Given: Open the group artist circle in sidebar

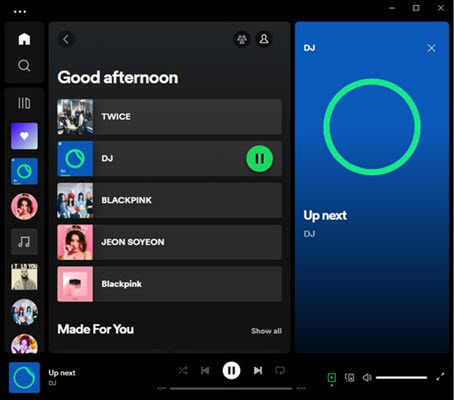Looking at the screenshot, I should (24, 312).
